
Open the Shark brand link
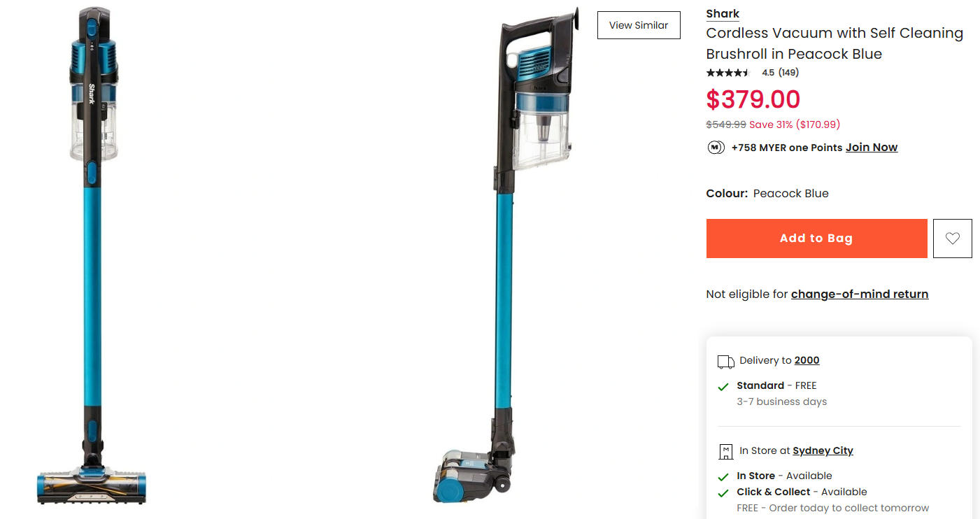(723, 14)
